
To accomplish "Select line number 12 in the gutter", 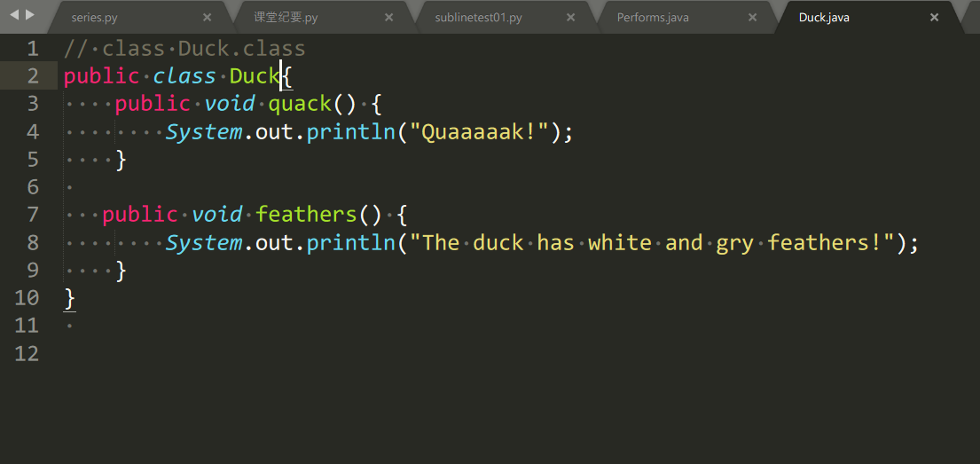I will pyautogui.click(x=27, y=354).
